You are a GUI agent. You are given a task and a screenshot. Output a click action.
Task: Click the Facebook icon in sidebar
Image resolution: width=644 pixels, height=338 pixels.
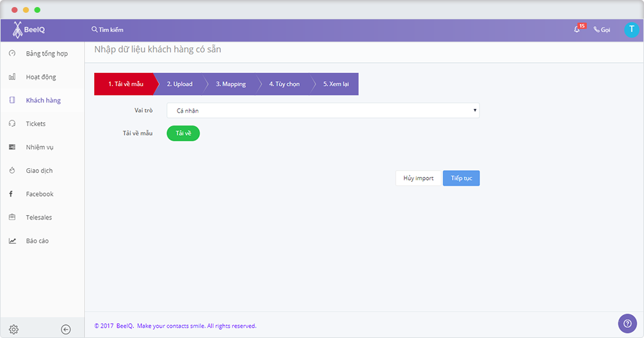coord(12,194)
